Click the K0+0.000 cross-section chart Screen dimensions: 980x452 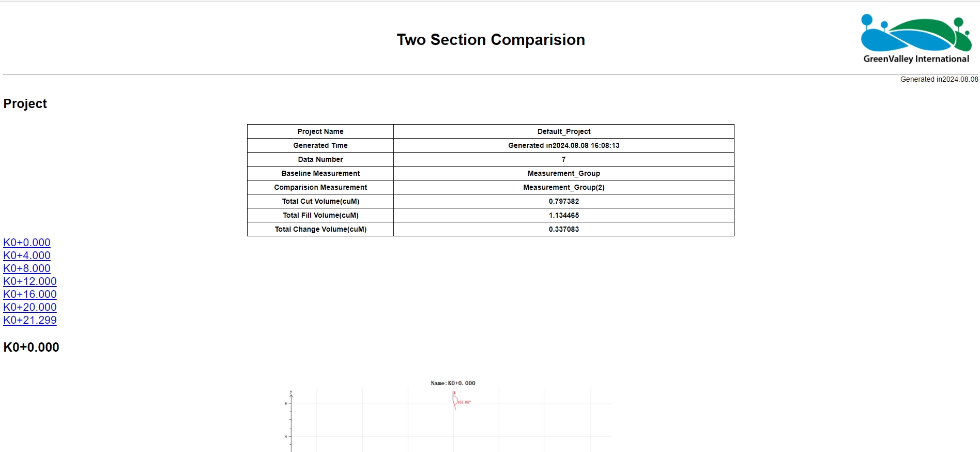tap(451, 416)
